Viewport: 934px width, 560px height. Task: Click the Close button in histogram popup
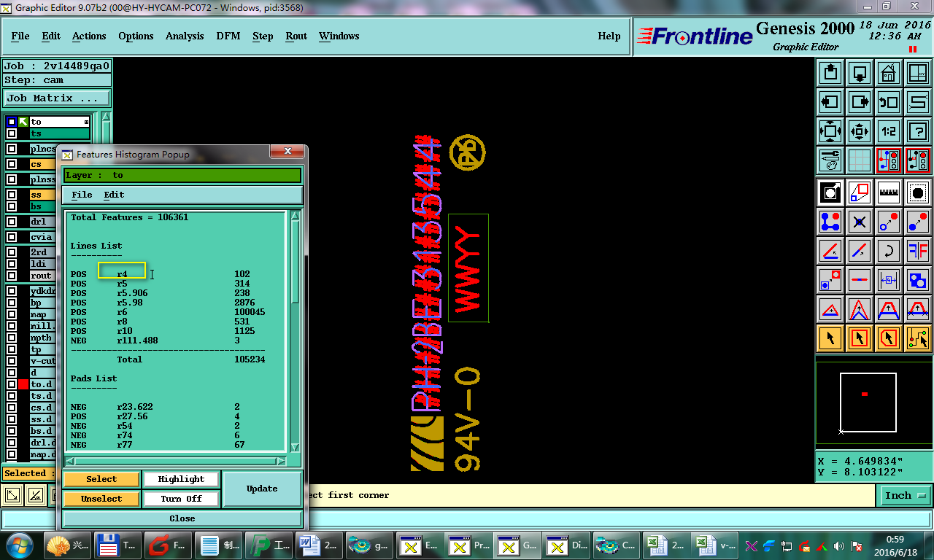click(x=182, y=518)
